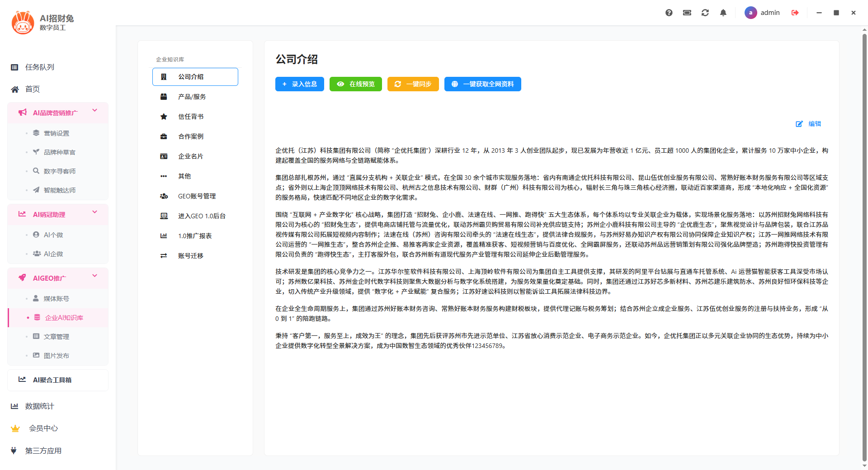The image size is (868, 470).
Task: Open the notification bell
Action: coord(723,13)
